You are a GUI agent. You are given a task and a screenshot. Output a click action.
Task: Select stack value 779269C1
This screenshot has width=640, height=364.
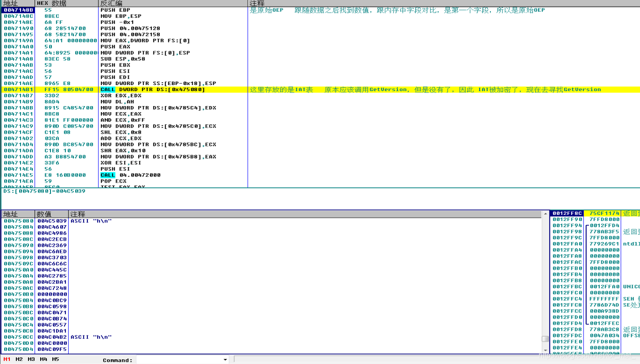tap(604, 243)
